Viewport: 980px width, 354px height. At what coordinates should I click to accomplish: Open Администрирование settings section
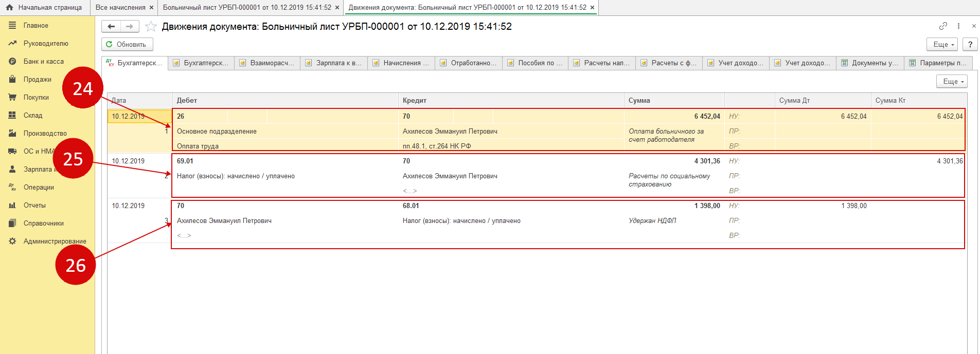(x=55, y=241)
